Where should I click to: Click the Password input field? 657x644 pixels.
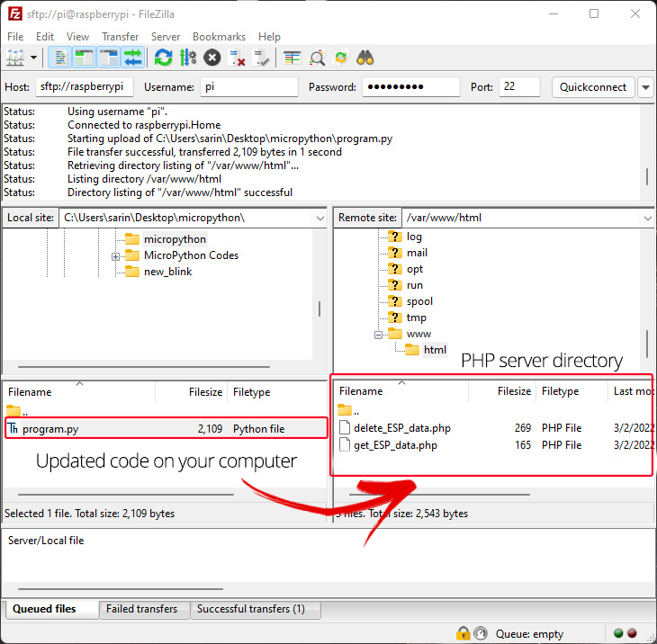411,86
